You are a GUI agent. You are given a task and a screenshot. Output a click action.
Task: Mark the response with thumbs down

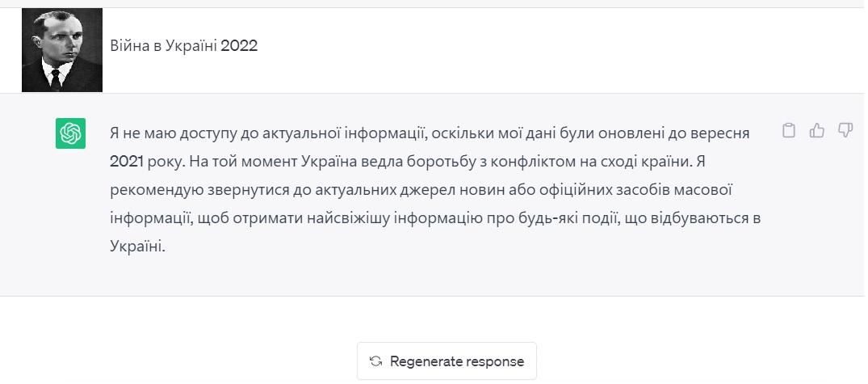click(x=845, y=131)
